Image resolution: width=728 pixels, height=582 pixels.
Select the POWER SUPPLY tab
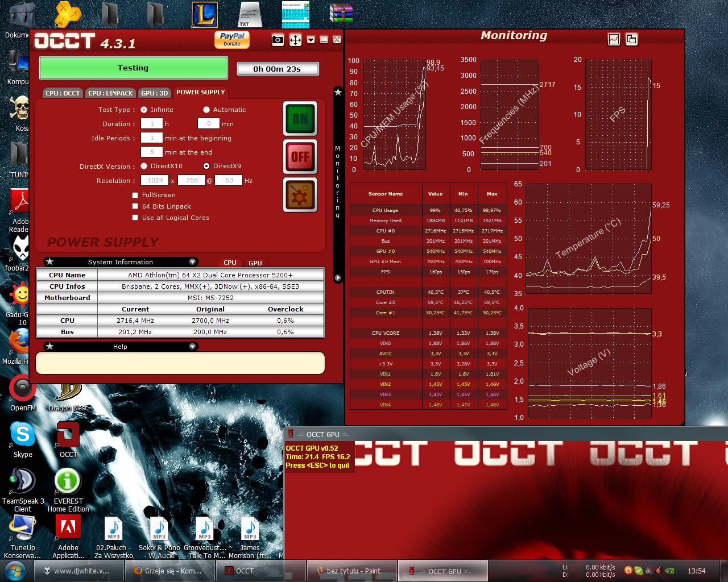(200, 92)
